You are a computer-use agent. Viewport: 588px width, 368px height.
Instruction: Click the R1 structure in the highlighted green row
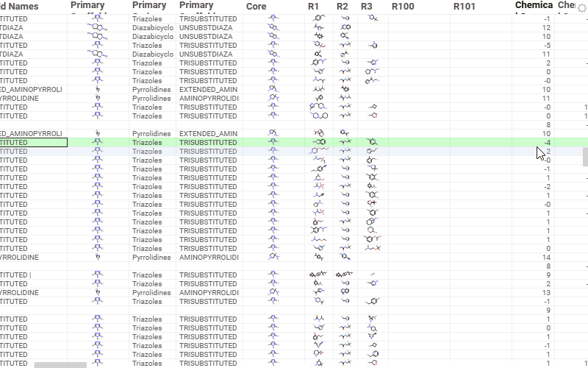point(319,142)
